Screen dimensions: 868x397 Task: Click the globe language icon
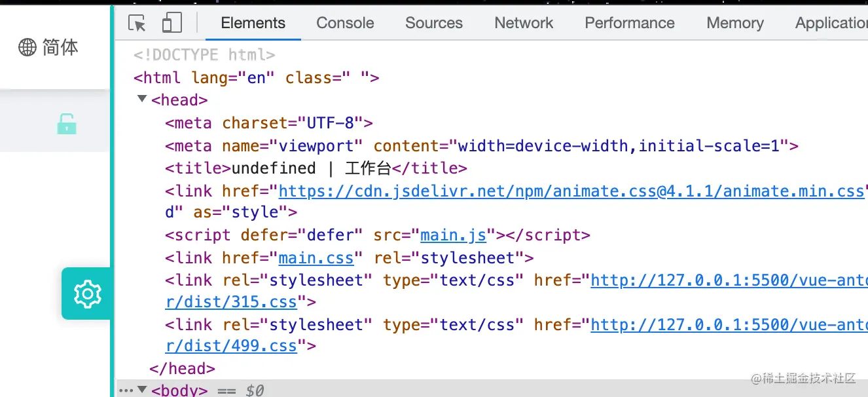coord(27,47)
